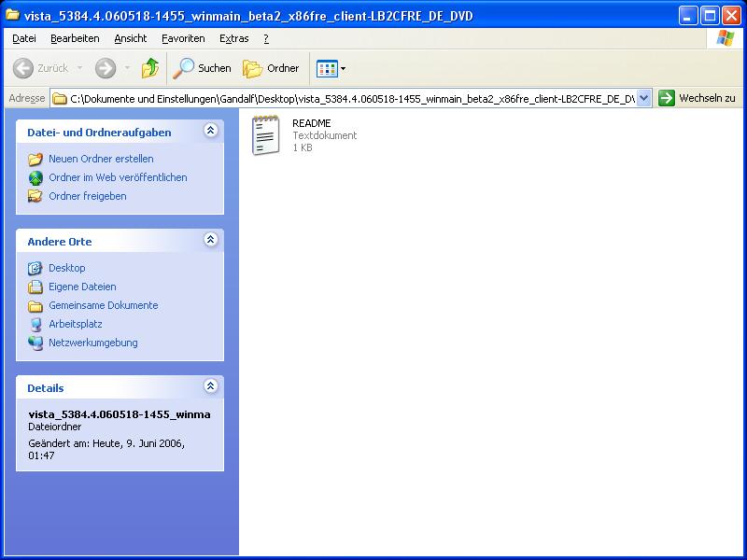Collapse the Datei- und Ordneraufgaben panel
The width and height of the screenshot is (747, 560).
(211, 130)
